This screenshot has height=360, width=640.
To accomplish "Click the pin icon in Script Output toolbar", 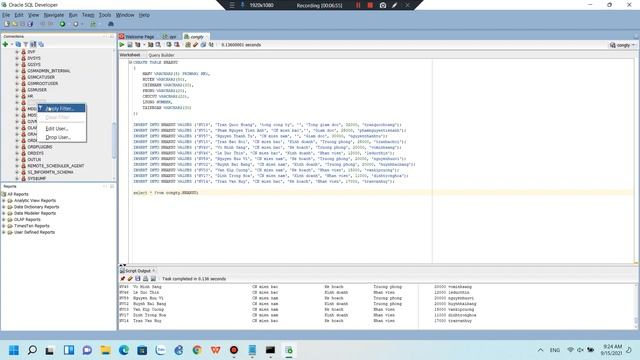I will pos(122,279).
